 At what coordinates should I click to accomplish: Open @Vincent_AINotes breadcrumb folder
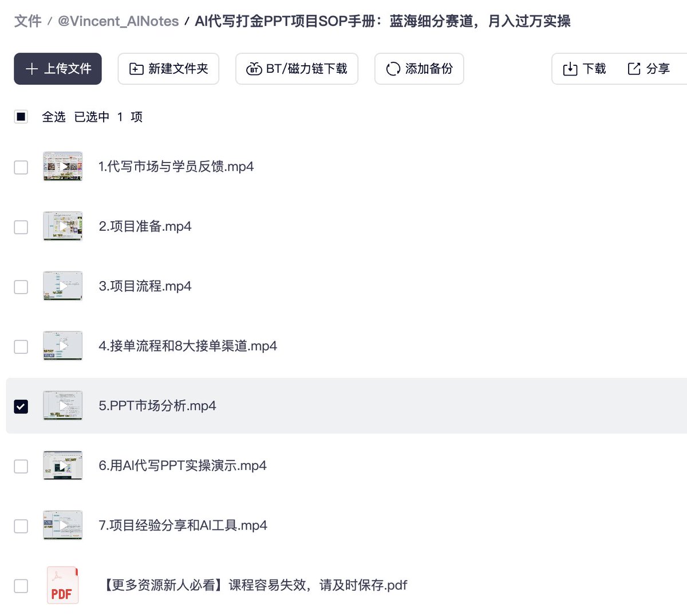[x=118, y=21]
